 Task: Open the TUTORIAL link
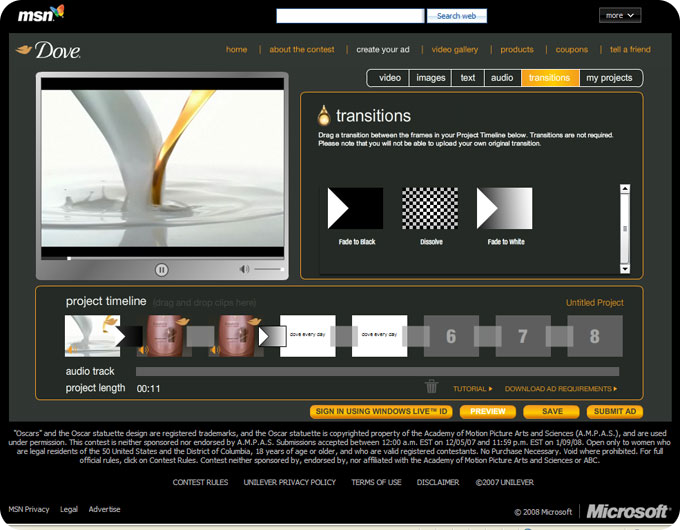(473, 389)
